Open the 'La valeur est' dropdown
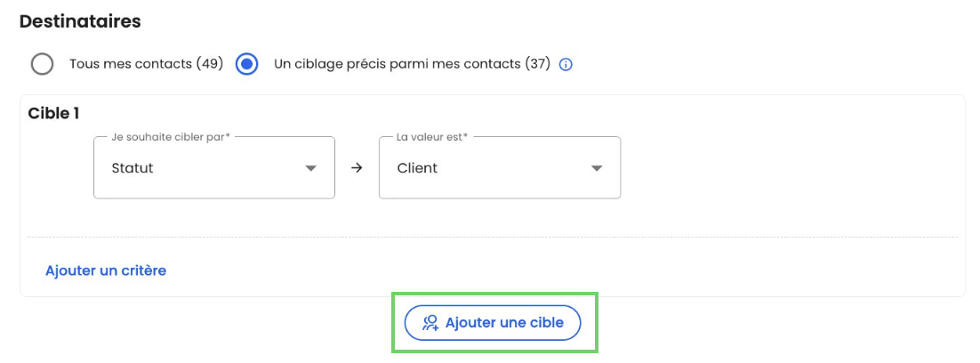The height and width of the screenshot is (363, 980). [x=499, y=168]
